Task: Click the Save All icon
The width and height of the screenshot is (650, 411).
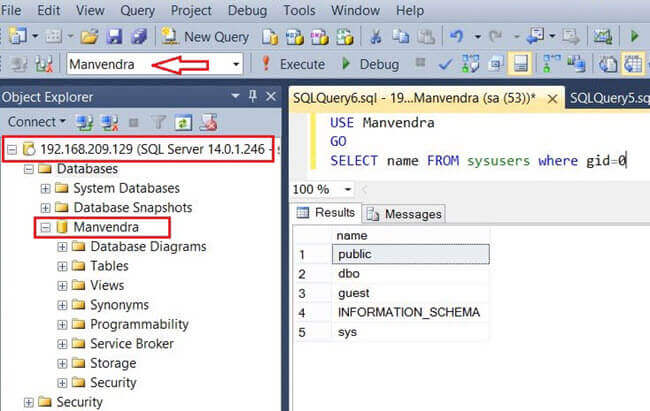Action: pyautogui.click(x=139, y=37)
